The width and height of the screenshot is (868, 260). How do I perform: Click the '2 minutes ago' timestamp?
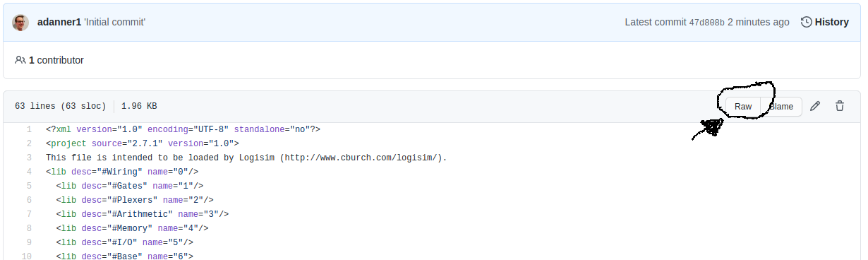[x=759, y=22]
